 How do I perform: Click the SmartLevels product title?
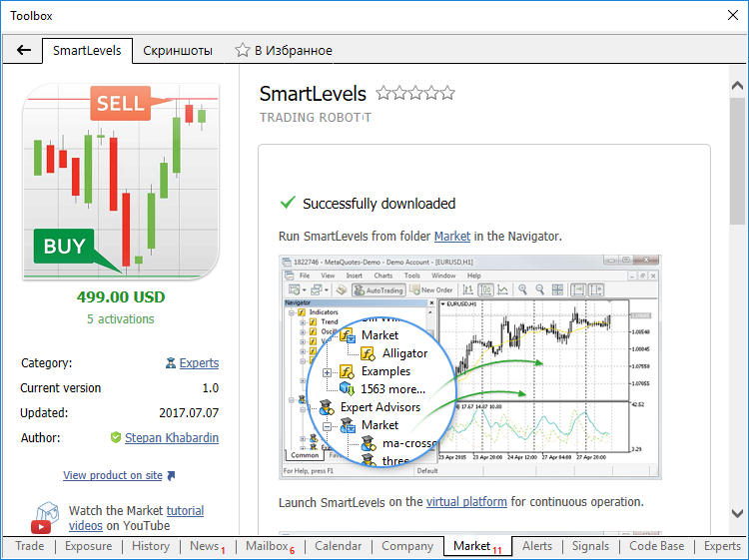coord(313,94)
